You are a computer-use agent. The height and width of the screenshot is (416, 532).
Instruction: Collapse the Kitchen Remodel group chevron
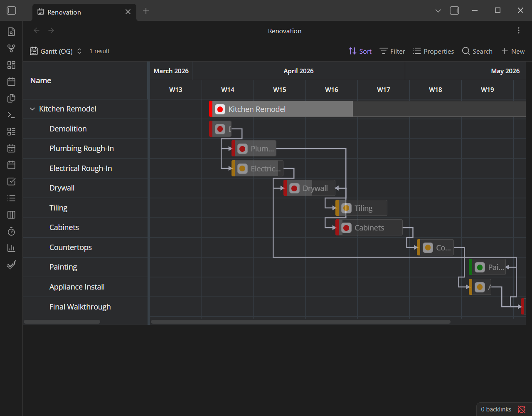pyautogui.click(x=32, y=109)
